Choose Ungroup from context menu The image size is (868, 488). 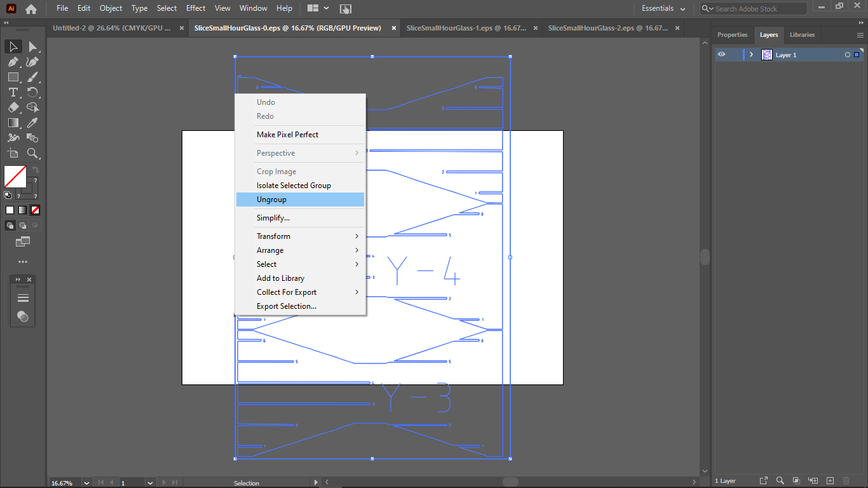click(300, 200)
